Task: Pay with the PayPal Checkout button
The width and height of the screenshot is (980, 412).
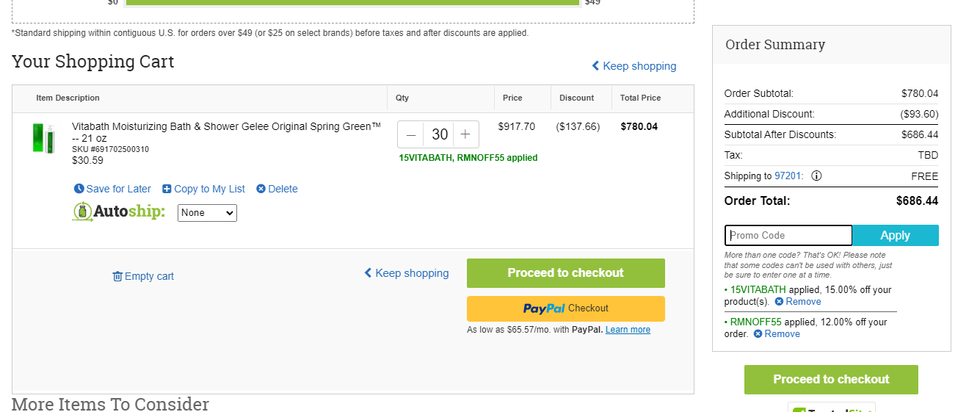Action: (566, 308)
